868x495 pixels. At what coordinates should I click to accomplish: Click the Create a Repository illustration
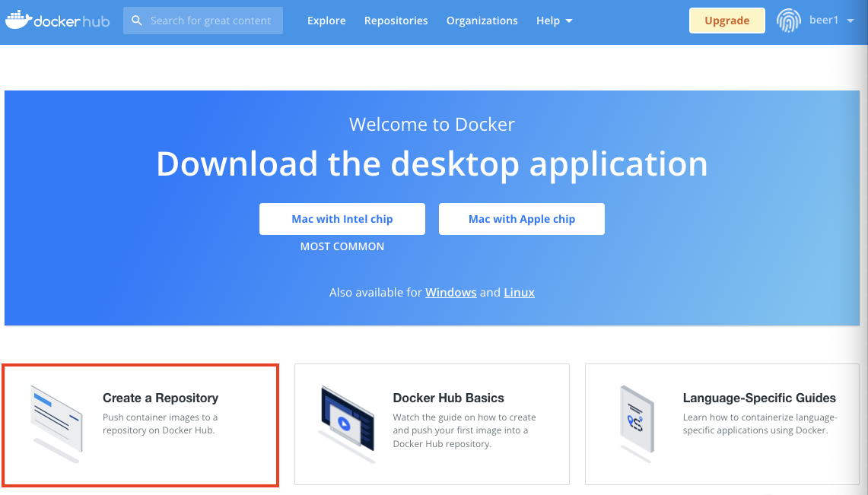pyautogui.click(x=56, y=424)
